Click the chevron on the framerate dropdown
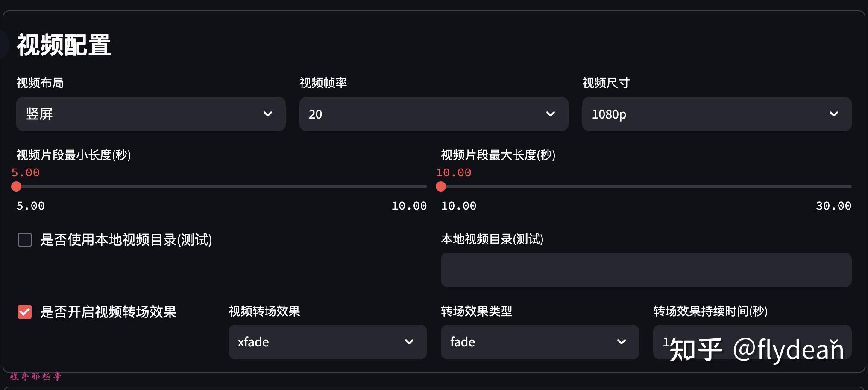868x390 pixels. [551, 114]
